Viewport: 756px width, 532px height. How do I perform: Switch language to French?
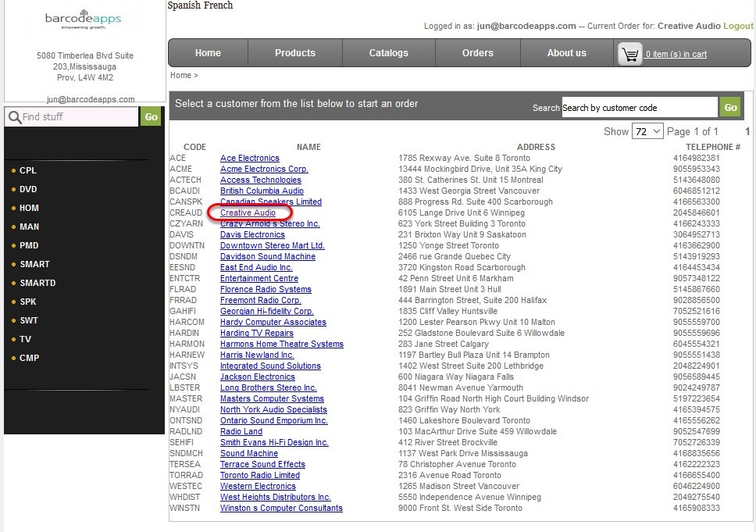coord(217,5)
